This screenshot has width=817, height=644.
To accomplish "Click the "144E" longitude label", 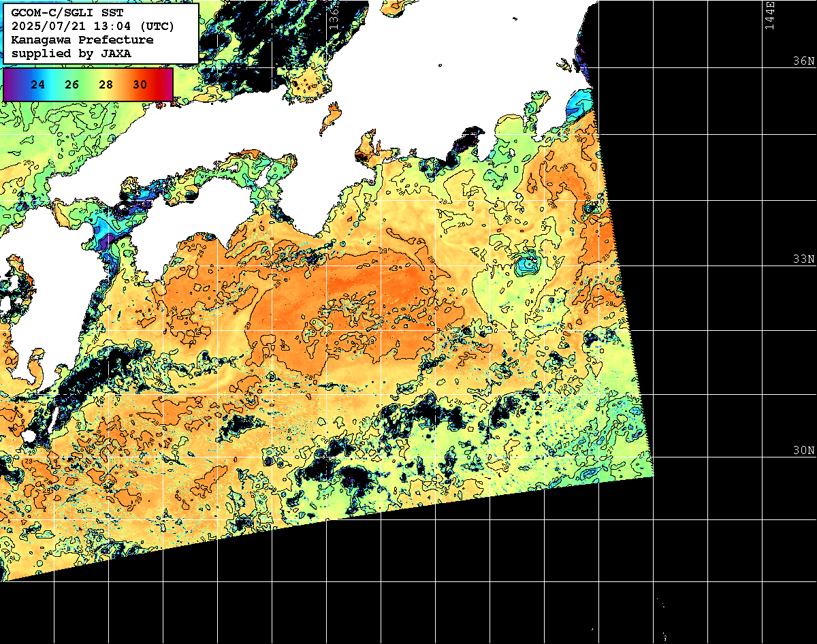I will pos(769,15).
